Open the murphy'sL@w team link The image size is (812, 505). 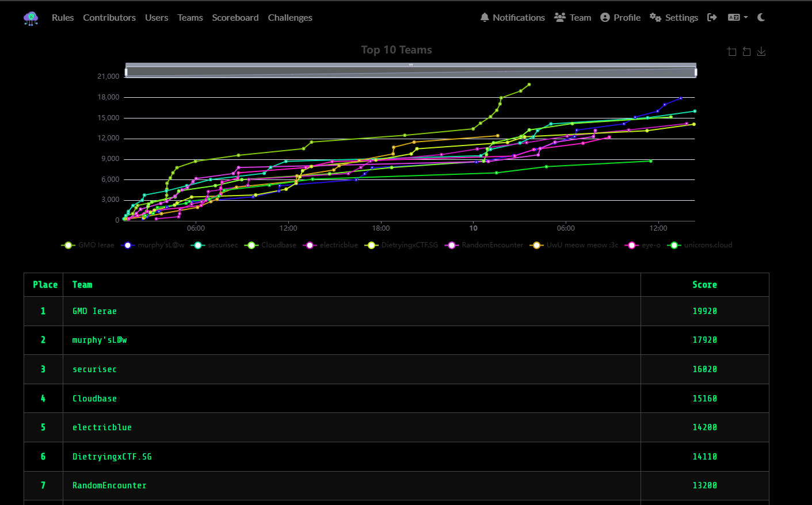pos(100,340)
